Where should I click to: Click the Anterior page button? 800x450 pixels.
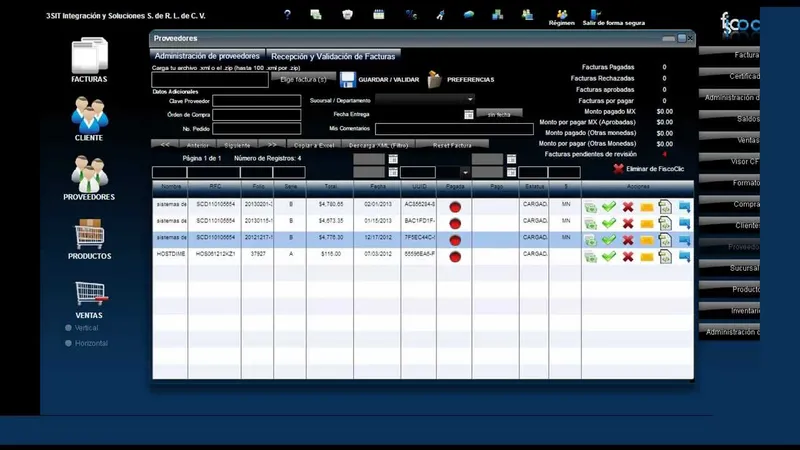coord(197,145)
